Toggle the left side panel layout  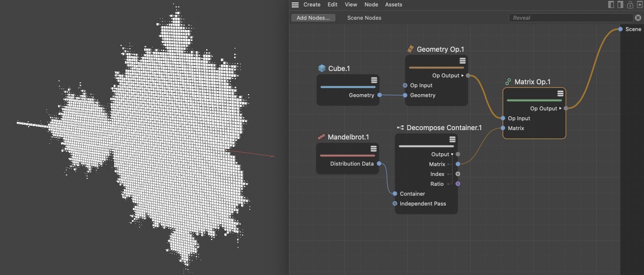(611, 5)
